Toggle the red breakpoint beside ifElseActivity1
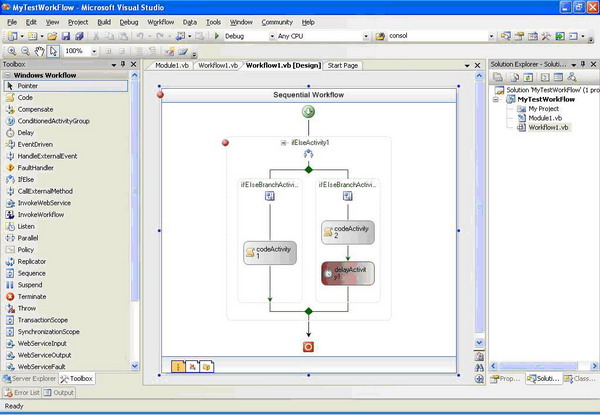The image size is (600, 415). 225,143
